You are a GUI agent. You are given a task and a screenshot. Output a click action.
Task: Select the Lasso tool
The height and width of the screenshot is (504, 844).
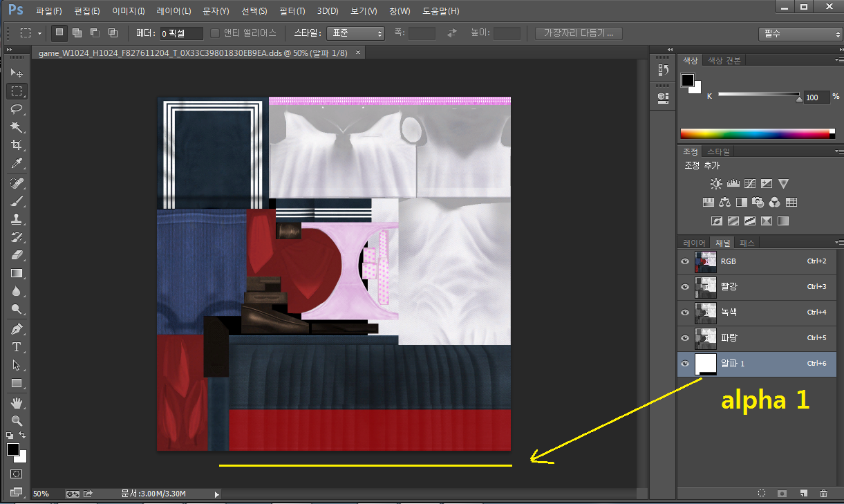pos(17,109)
